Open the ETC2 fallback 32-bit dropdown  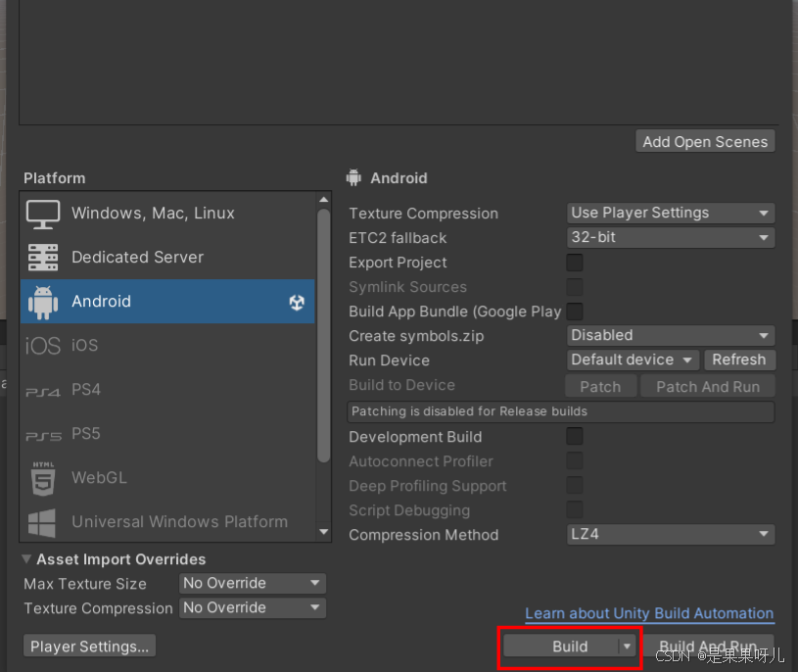coord(671,237)
